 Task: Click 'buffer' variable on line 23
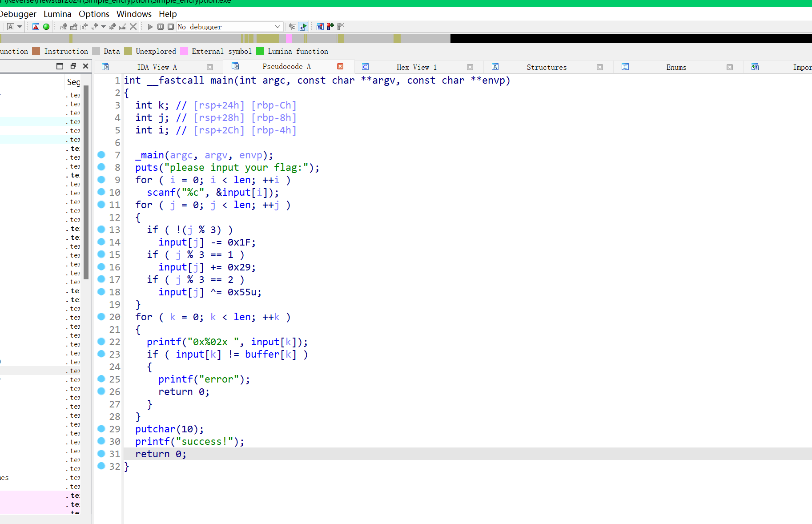pyautogui.click(x=262, y=354)
